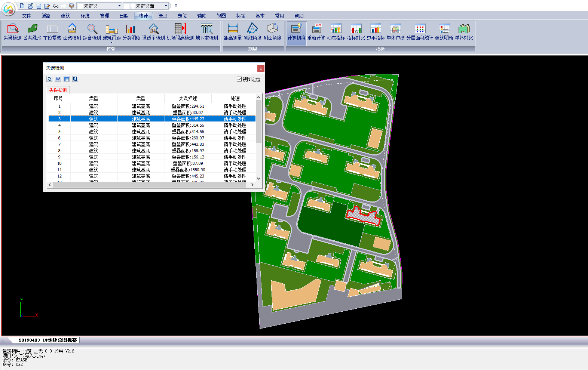Click the 失误描述 column header
Screen dimensions: 588x370
click(188, 98)
